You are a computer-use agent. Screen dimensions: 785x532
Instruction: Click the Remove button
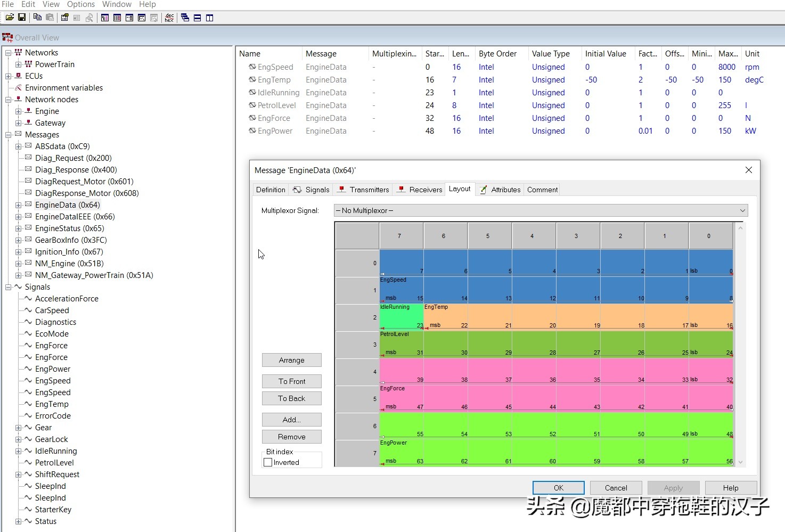coord(292,437)
